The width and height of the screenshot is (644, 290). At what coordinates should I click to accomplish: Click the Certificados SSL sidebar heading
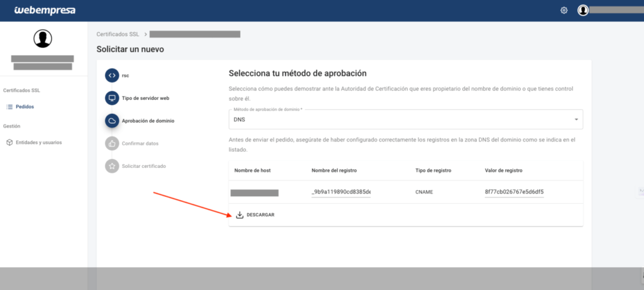(21, 91)
